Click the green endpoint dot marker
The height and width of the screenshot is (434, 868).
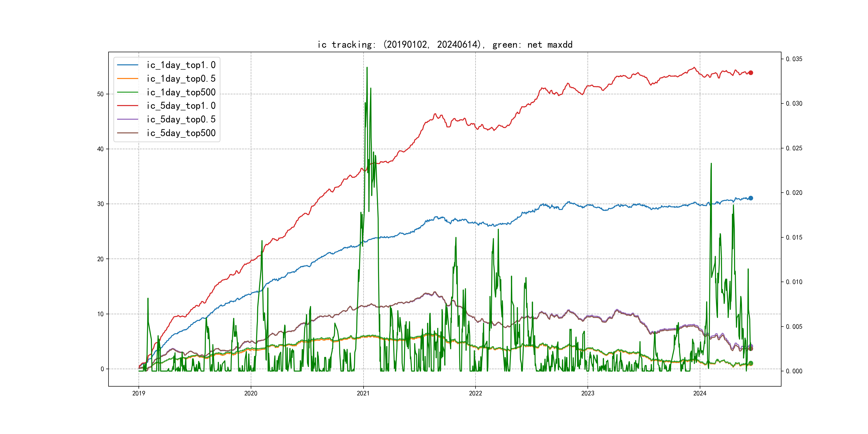(751, 363)
